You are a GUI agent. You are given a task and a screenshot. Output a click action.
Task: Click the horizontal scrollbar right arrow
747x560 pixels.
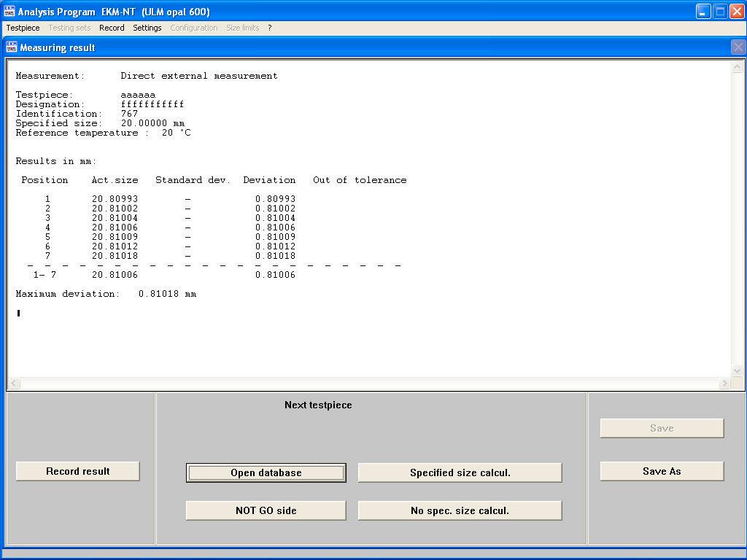point(725,384)
